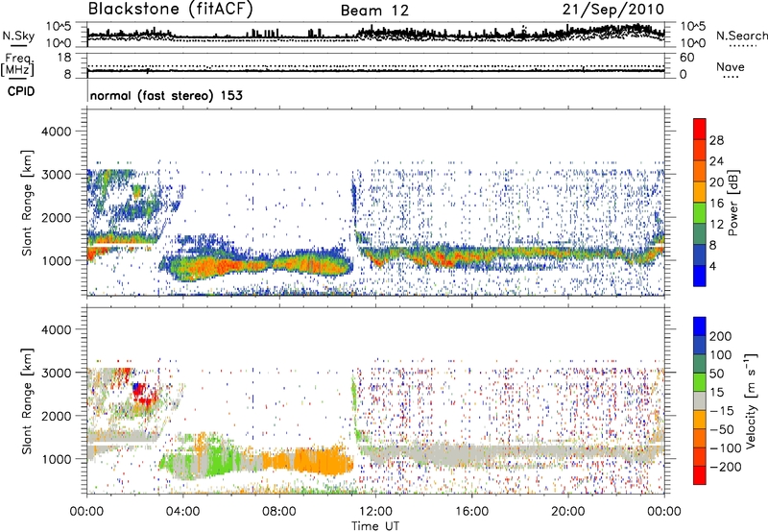The height and width of the screenshot is (532, 768).
Task: Click the "Velocity [m s-1]" colorbar label
Action: point(751,400)
